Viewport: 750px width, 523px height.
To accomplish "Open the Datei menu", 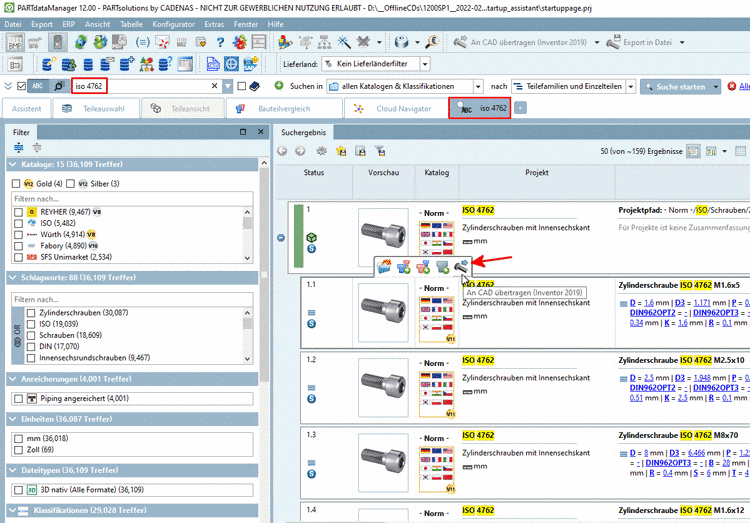I will tap(12, 24).
